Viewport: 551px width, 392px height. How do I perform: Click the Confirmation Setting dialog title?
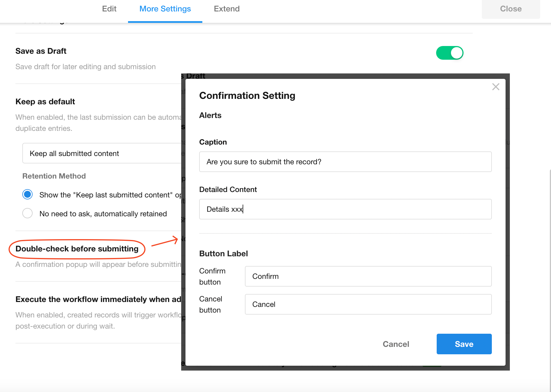tap(247, 95)
